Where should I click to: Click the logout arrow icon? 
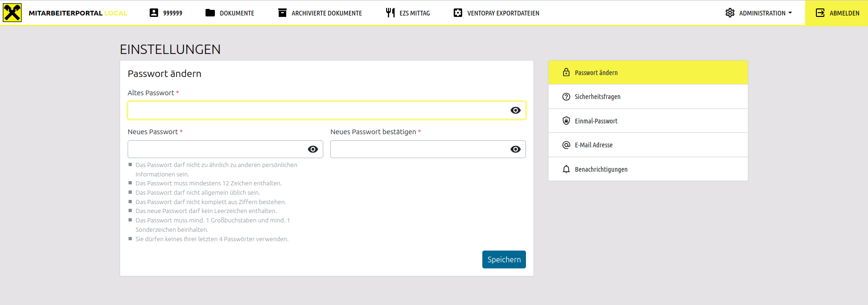point(820,13)
